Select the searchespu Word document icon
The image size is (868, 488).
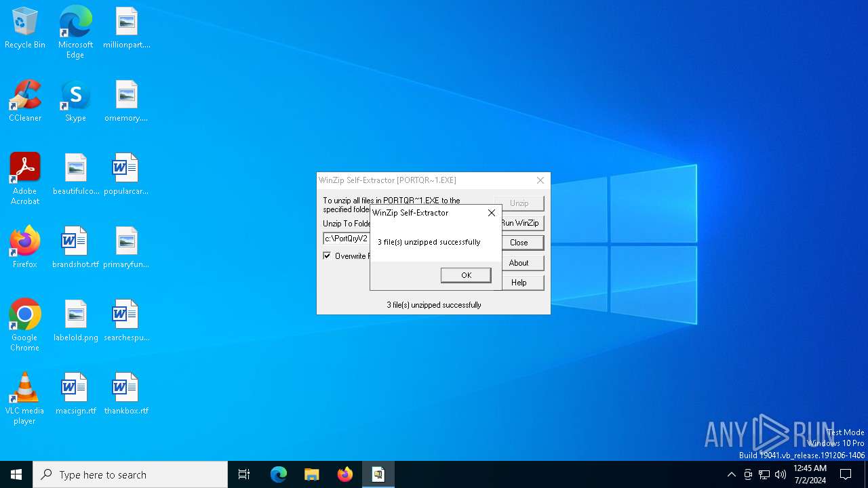126,321
